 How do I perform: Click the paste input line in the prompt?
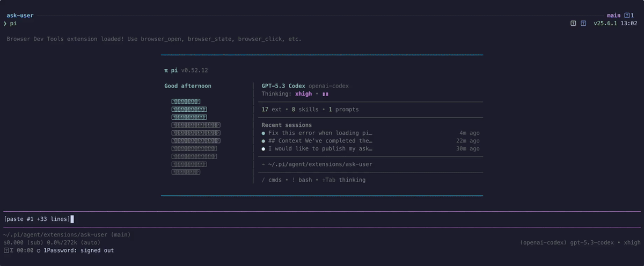tap(322, 219)
